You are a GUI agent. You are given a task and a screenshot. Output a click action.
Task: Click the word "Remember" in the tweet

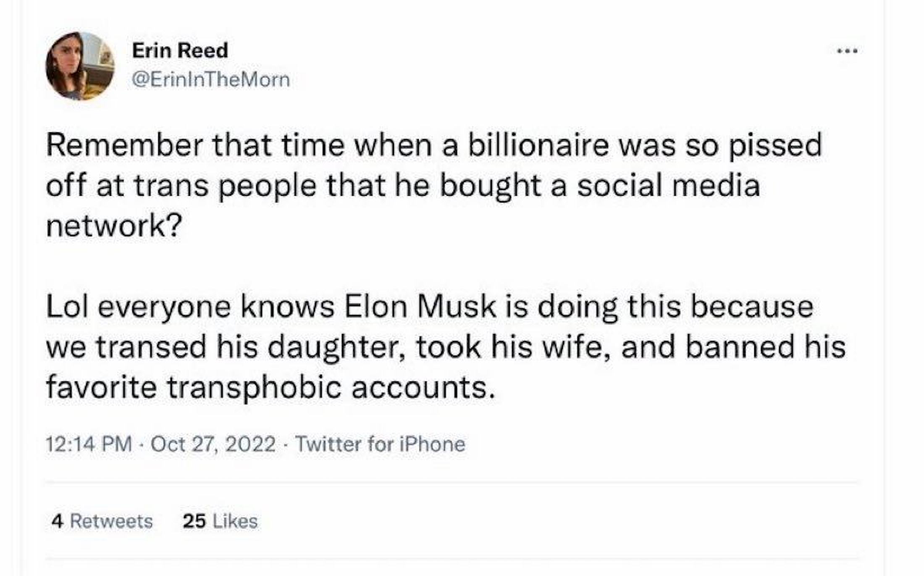pyautogui.click(x=125, y=145)
